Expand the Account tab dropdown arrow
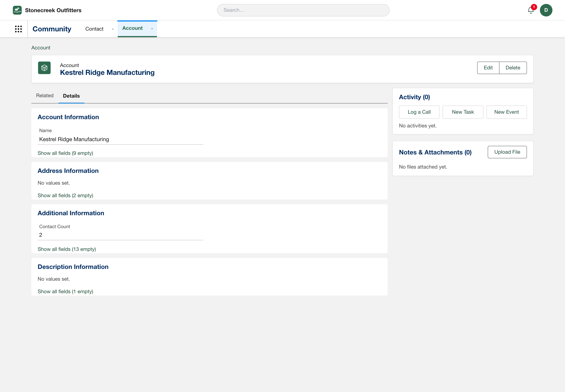 [152, 29]
